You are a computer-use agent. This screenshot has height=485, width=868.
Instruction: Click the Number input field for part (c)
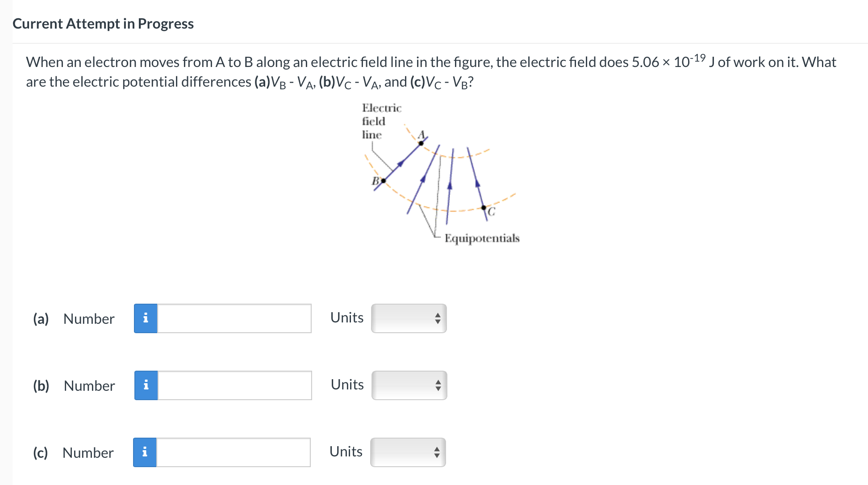234,452
